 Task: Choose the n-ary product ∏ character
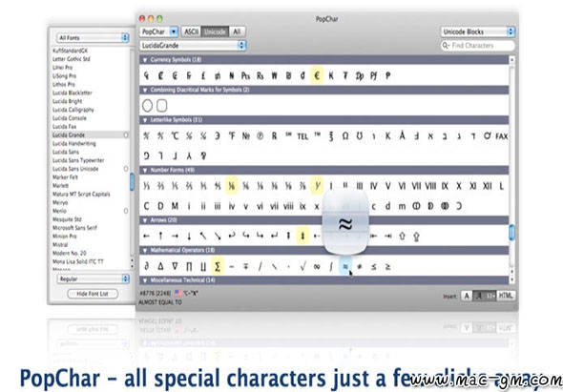click(x=189, y=266)
